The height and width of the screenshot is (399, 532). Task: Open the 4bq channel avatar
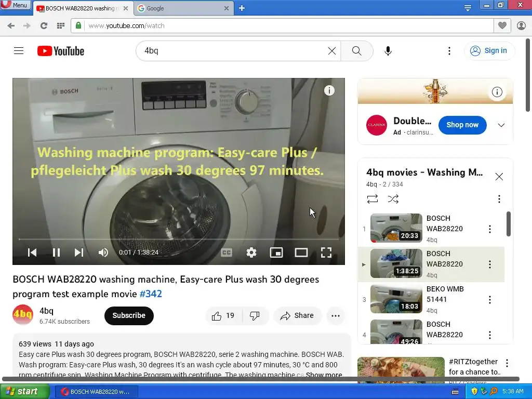(x=23, y=315)
